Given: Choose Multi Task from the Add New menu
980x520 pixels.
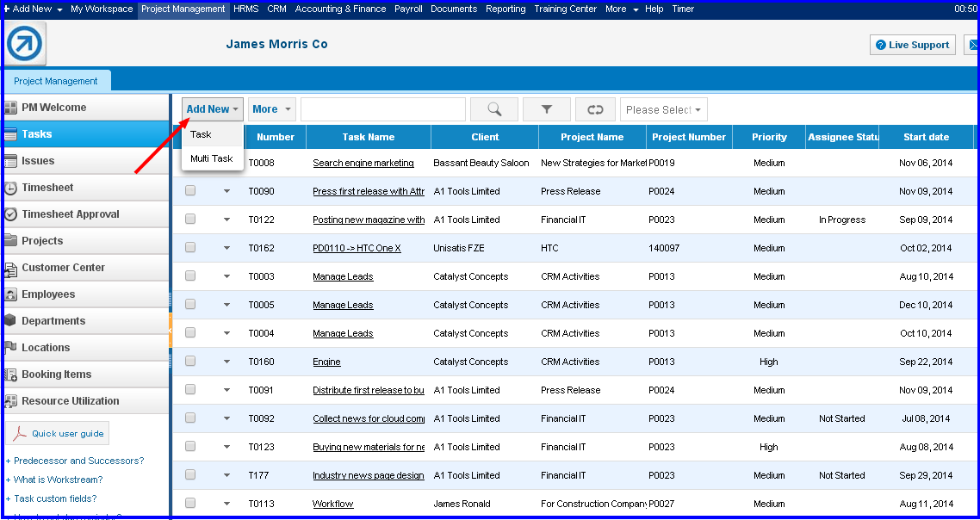Looking at the screenshot, I should tap(213, 158).
